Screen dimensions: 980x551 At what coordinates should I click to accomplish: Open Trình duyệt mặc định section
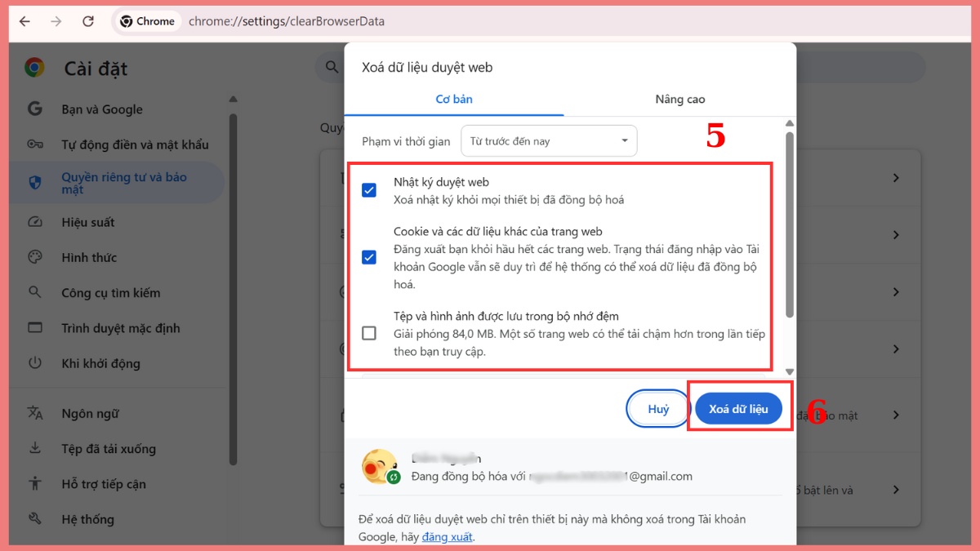[x=121, y=328]
